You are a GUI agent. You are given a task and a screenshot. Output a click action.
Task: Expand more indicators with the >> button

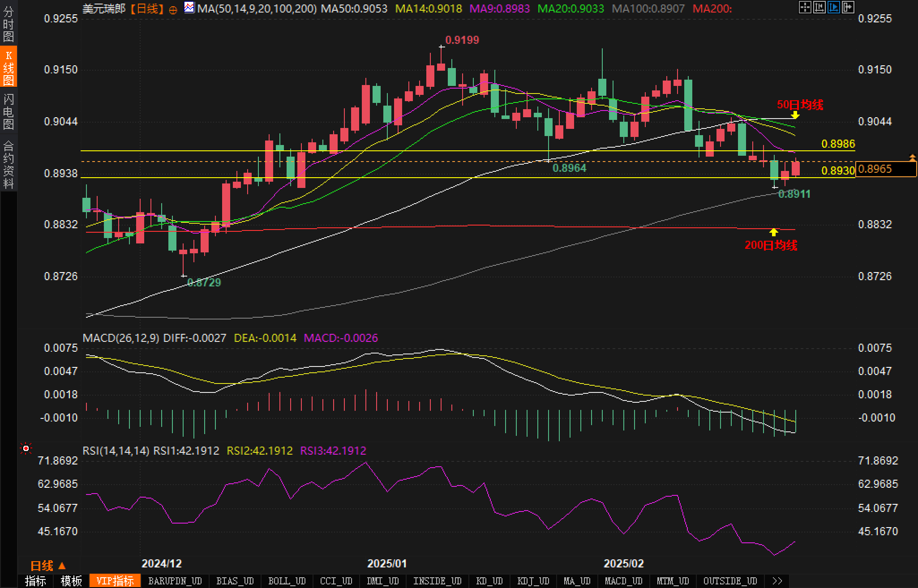(x=777, y=581)
